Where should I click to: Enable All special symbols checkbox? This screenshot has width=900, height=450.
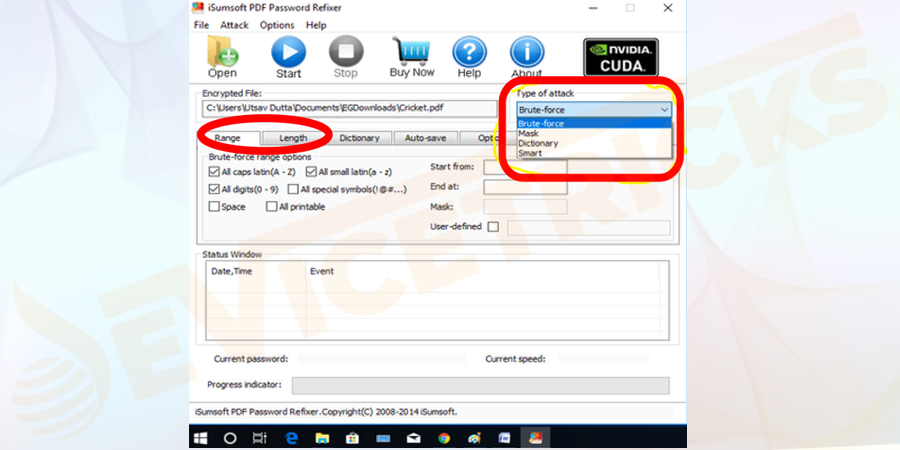[x=293, y=189]
